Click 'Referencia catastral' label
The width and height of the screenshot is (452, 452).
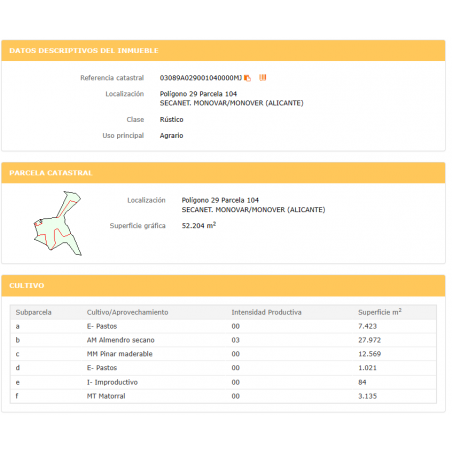click(x=112, y=78)
